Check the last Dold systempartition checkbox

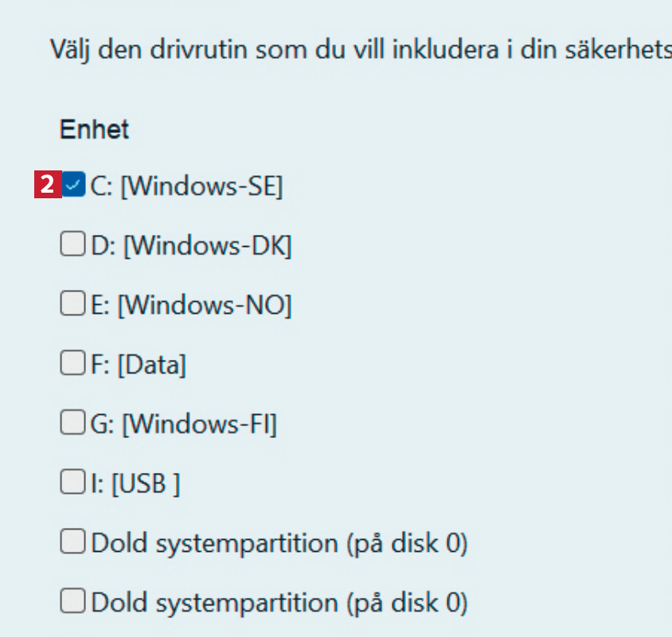click(x=72, y=602)
